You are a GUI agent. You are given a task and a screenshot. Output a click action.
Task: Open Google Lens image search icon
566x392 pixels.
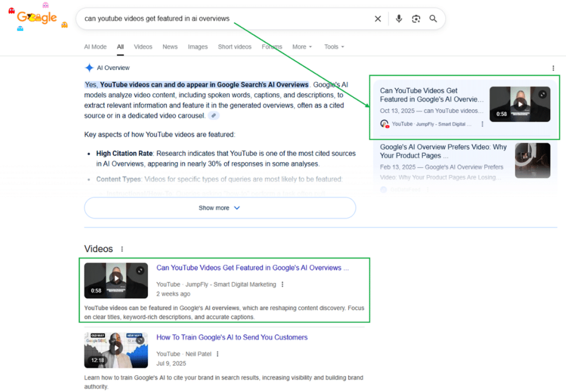(416, 19)
